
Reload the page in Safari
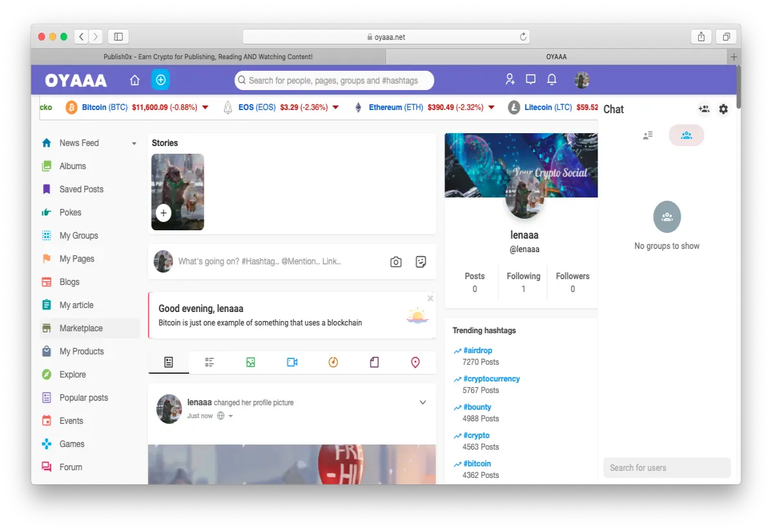click(x=523, y=37)
